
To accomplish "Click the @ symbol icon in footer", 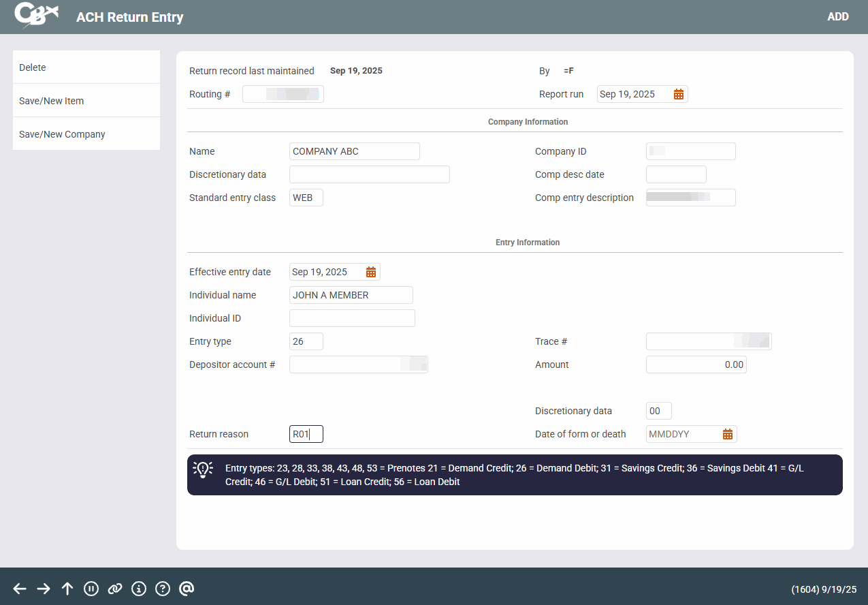I will pos(187,589).
